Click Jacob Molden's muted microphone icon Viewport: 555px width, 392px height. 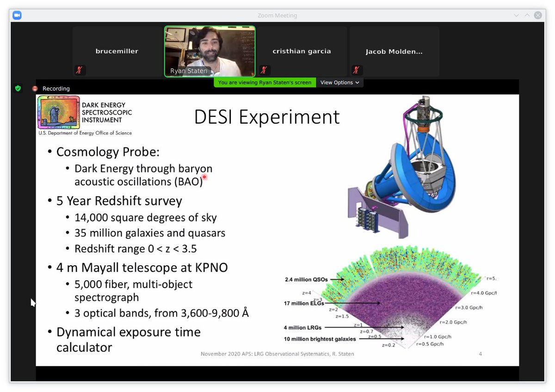pyautogui.click(x=356, y=70)
